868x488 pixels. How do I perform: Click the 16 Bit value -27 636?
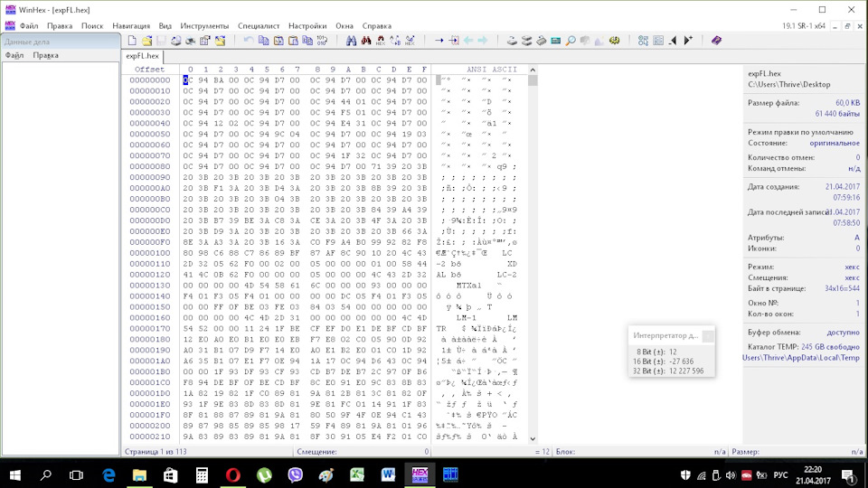pos(681,361)
